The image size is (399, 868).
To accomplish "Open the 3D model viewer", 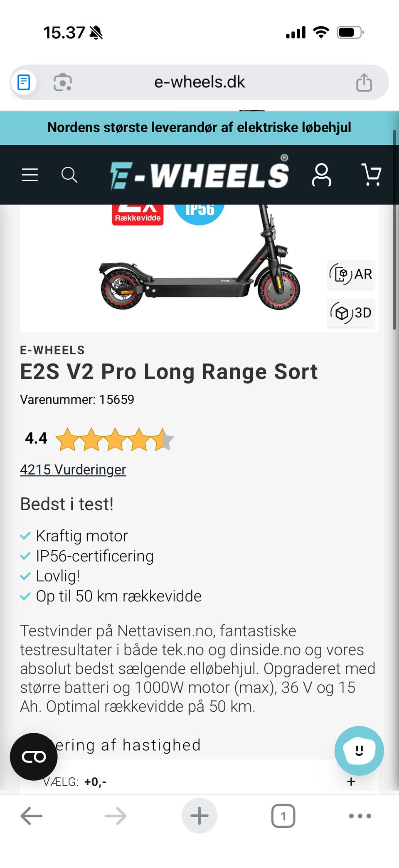I will 351,313.
